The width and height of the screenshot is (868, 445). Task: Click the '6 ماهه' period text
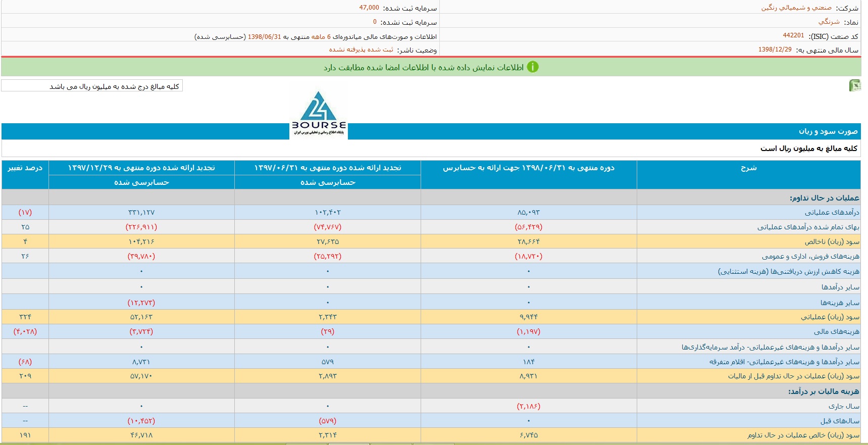tap(321, 37)
